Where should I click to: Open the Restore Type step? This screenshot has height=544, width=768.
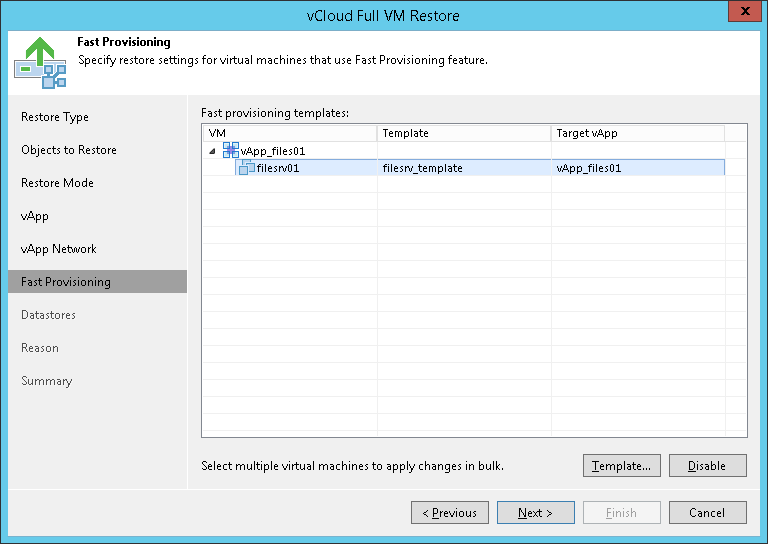click(x=55, y=117)
